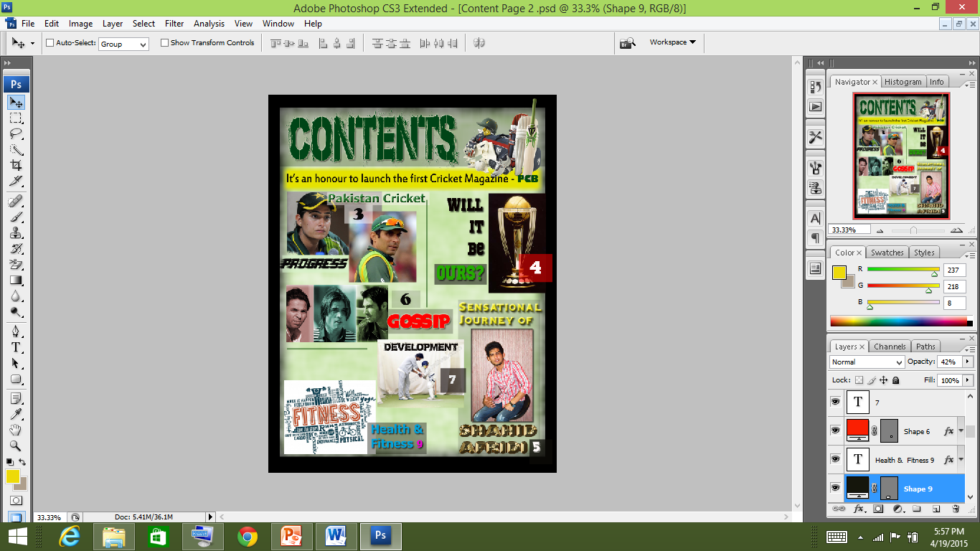980x551 pixels.
Task: Open the Character panel icon in dock
Action: click(815, 218)
